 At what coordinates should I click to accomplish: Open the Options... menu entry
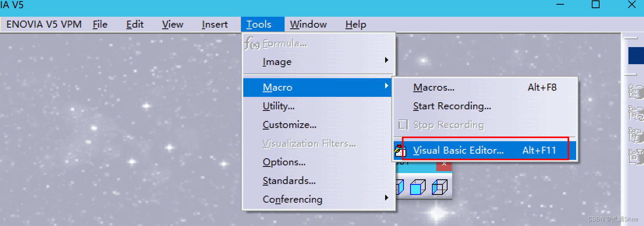284,162
